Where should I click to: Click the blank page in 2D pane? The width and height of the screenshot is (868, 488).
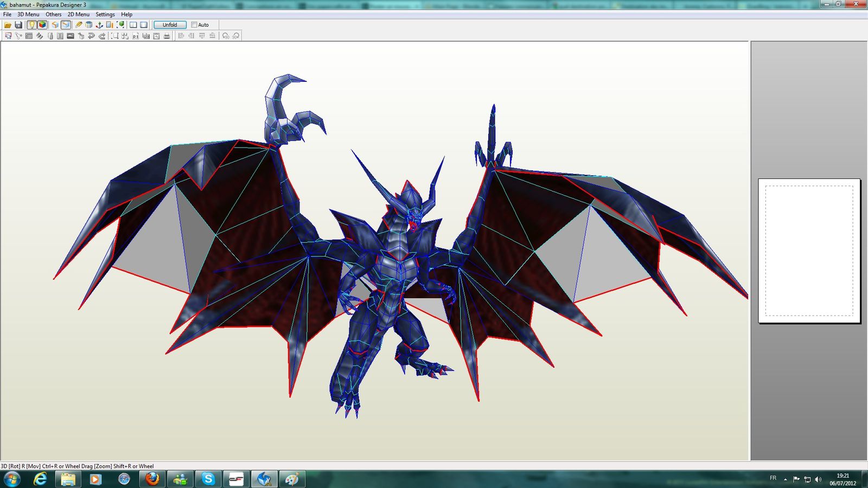809,251
